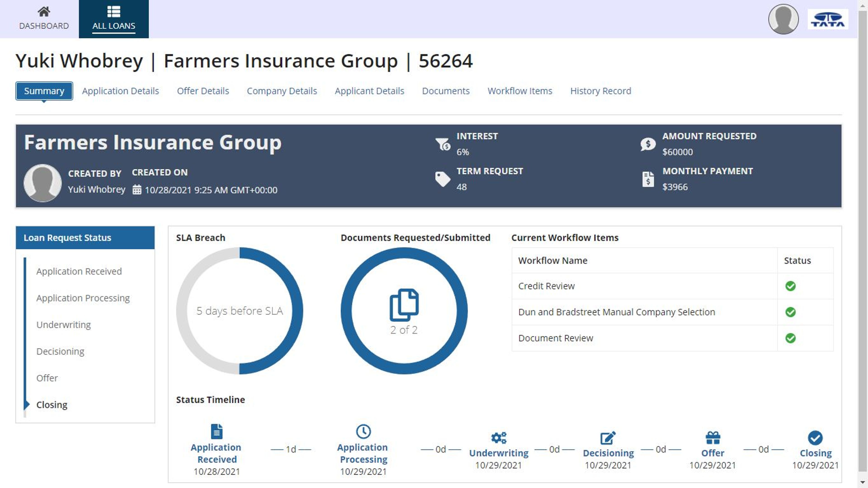The height and width of the screenshot is (488, 868).
Task: Open the Documents tab
Action: pyautogui.click(x=446, y=91)
